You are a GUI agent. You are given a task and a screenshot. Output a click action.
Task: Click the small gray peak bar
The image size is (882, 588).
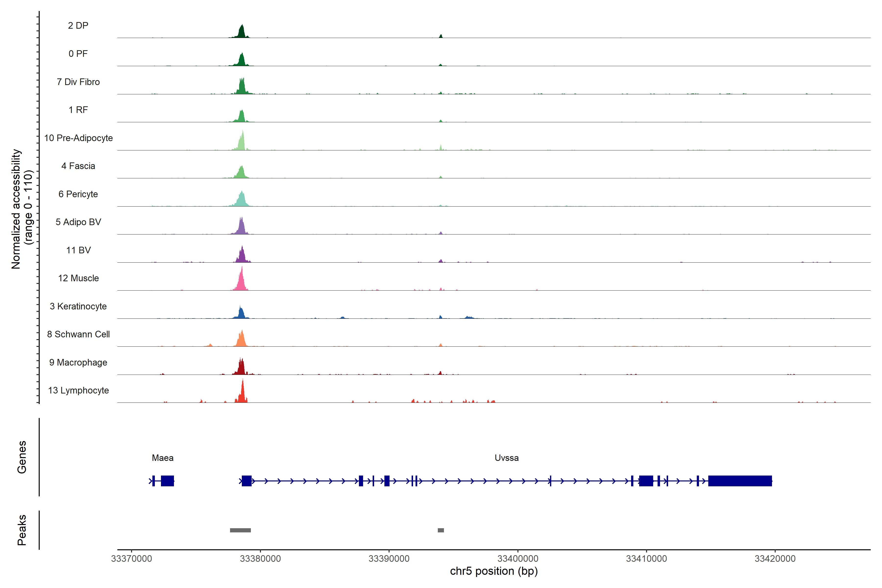(441, 530)
